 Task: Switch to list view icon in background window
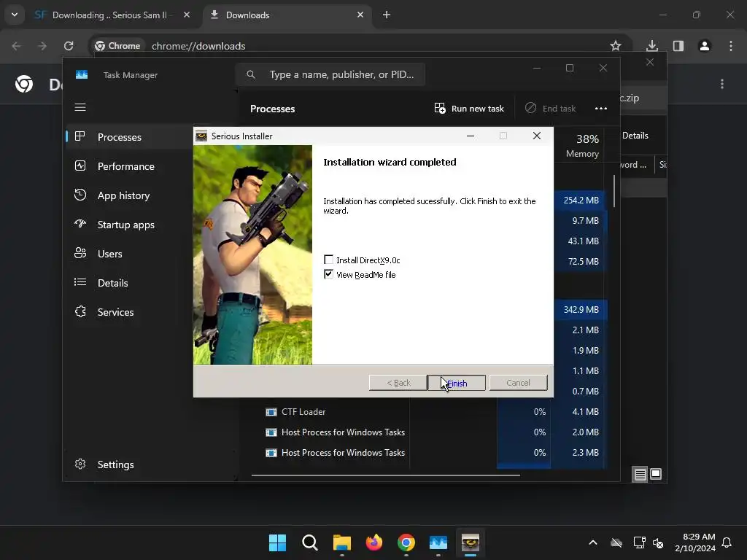pos(640,474)
